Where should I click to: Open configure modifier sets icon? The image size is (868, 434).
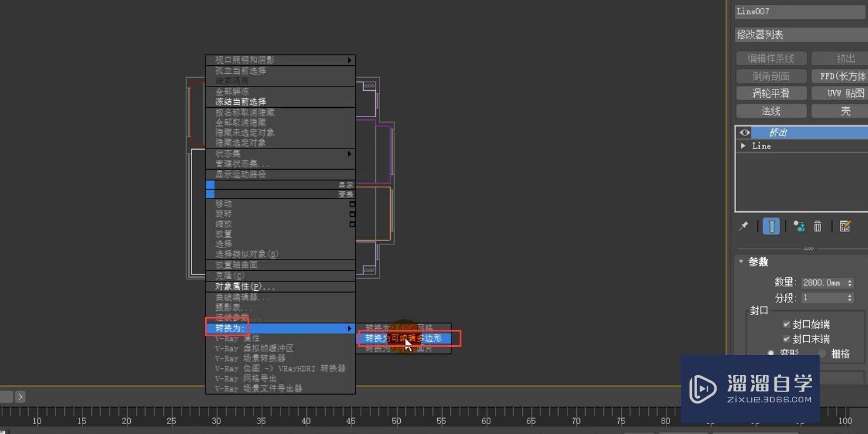click(x=845, y=226)
